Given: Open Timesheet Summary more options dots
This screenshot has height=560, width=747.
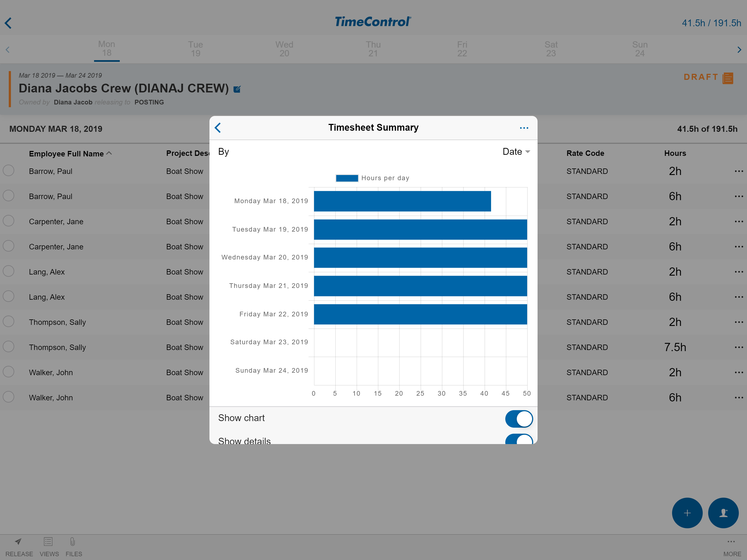Looking at the screenshot, I should [x=524, y=128].
